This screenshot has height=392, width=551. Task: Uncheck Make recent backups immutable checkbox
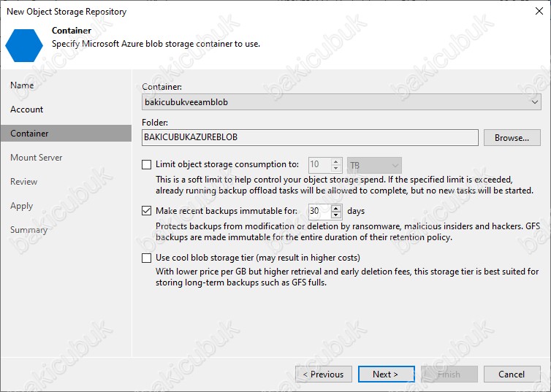click(147, 210)
